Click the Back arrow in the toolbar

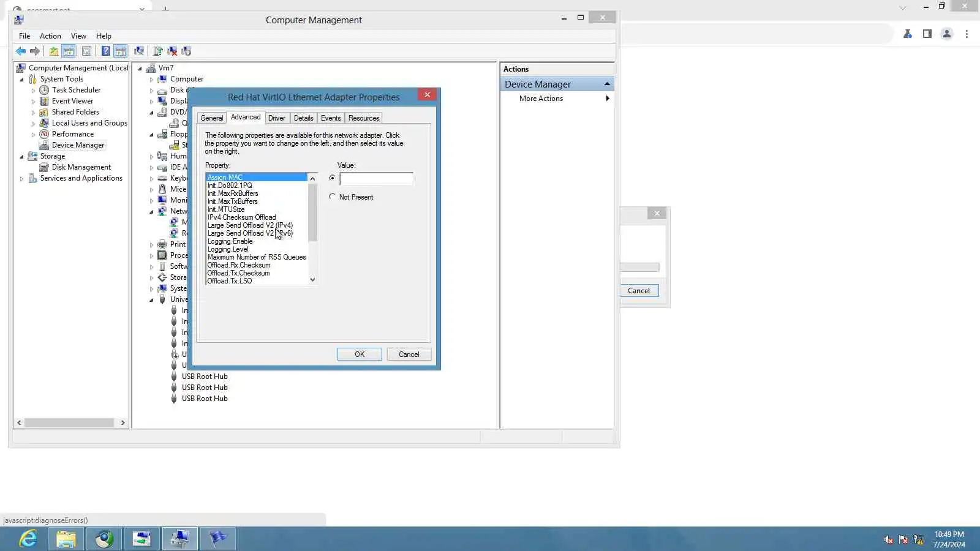21,51
